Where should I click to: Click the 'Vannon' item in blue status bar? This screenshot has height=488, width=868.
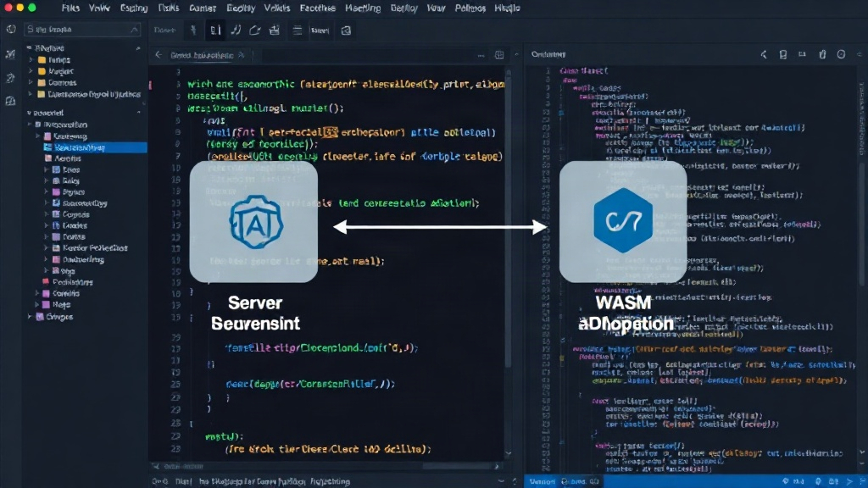coord(542,481)
